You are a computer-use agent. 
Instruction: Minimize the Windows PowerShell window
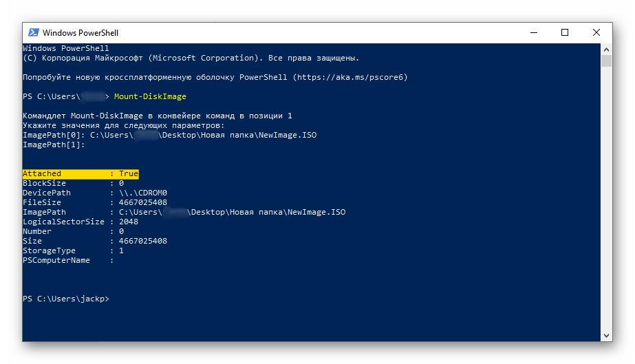pyautogui.click(x=534, y=32)
